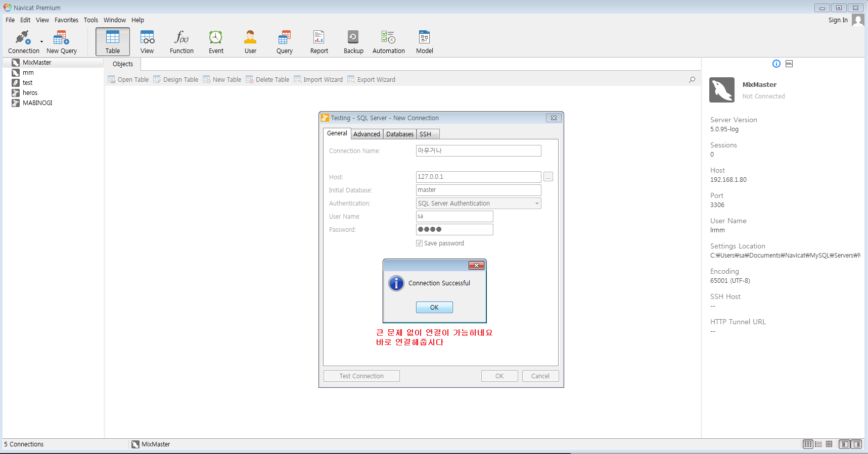This screenshot has height=454, width=868.
Task: Click the User Name field
Action: tap(454, 216)
